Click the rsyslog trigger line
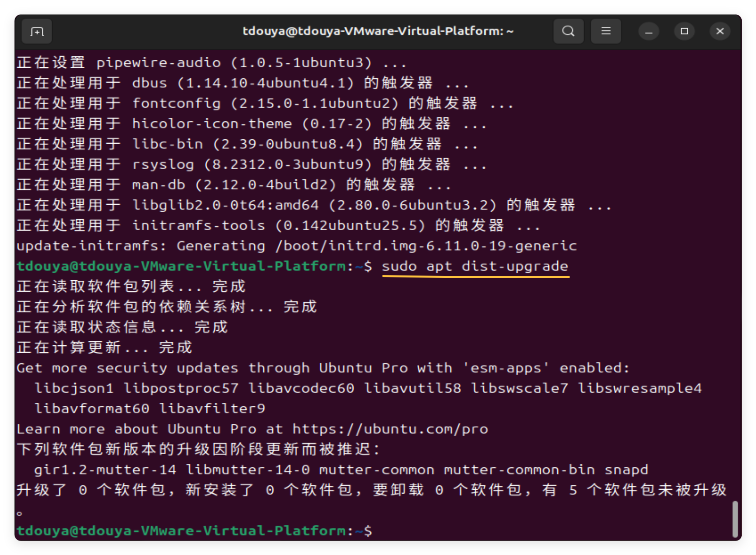The height and width of the screenshot is (555, 756). click(x=252, y=165)
